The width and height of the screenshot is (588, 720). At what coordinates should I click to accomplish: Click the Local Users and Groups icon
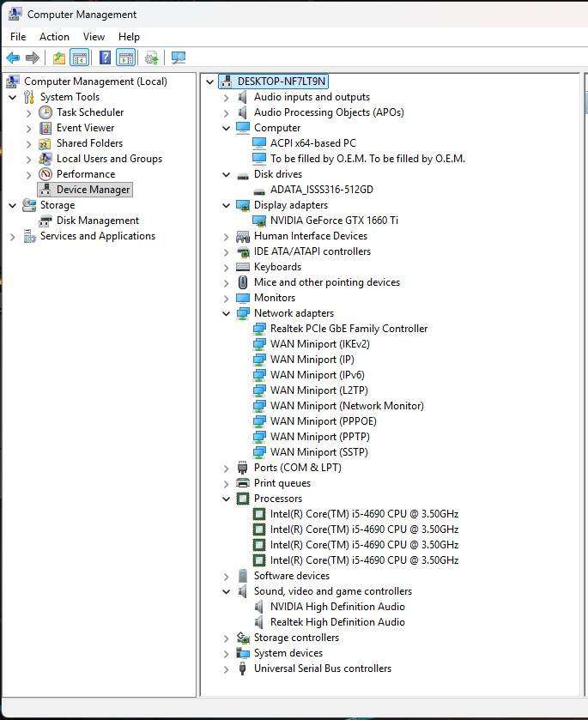pos(45,159)
